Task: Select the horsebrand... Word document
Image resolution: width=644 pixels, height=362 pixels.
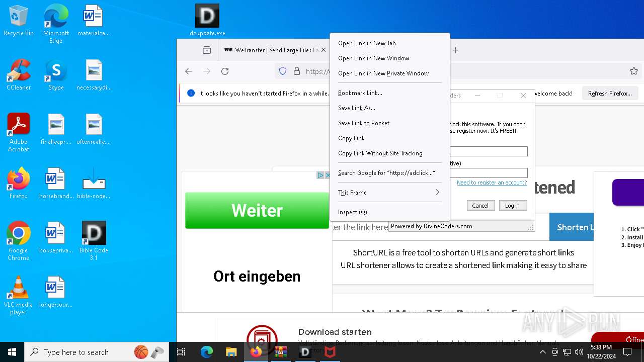Action: coord(56,184)
